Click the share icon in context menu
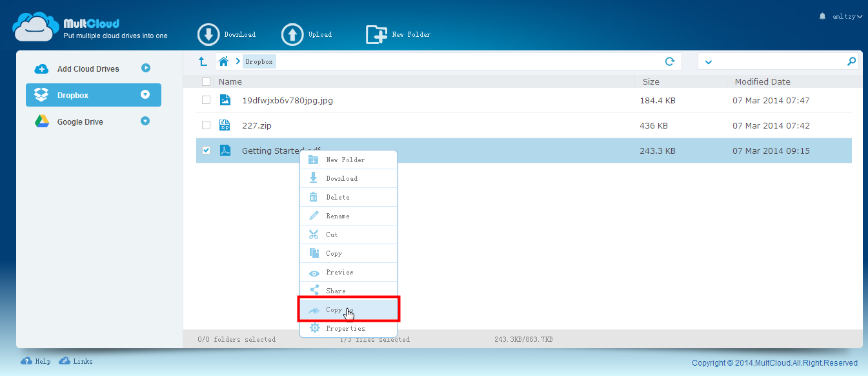The height and width of the screenshot is (376, 868). coord(314,291)
